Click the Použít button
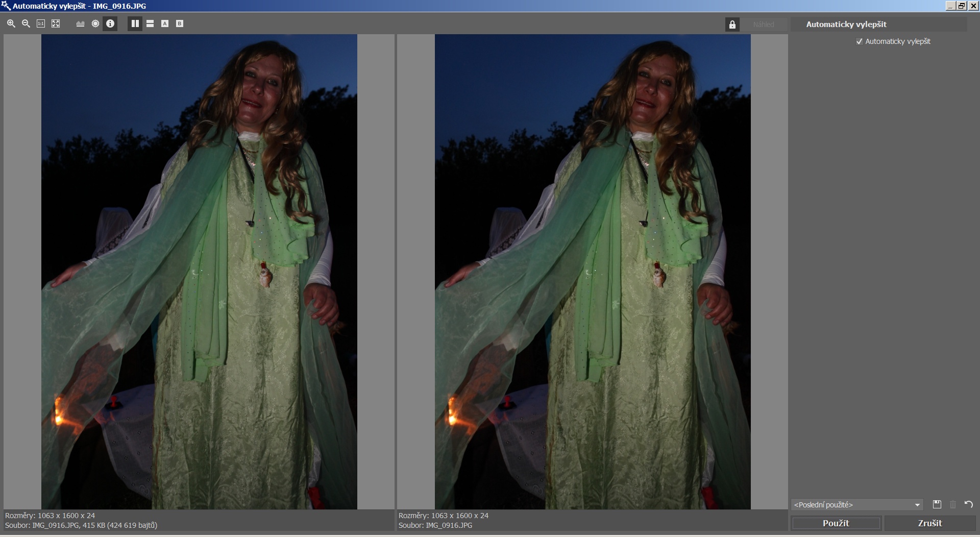980x537 pixels. point(836,523)
